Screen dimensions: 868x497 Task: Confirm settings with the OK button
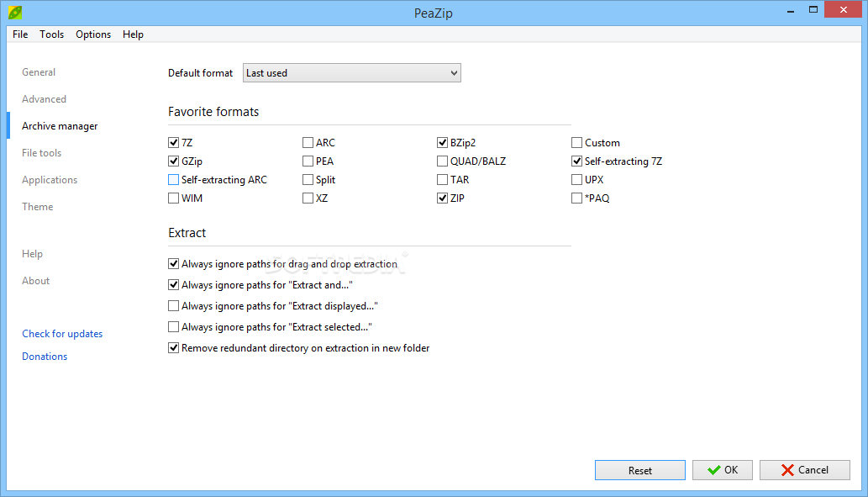[x=723, y=470]
